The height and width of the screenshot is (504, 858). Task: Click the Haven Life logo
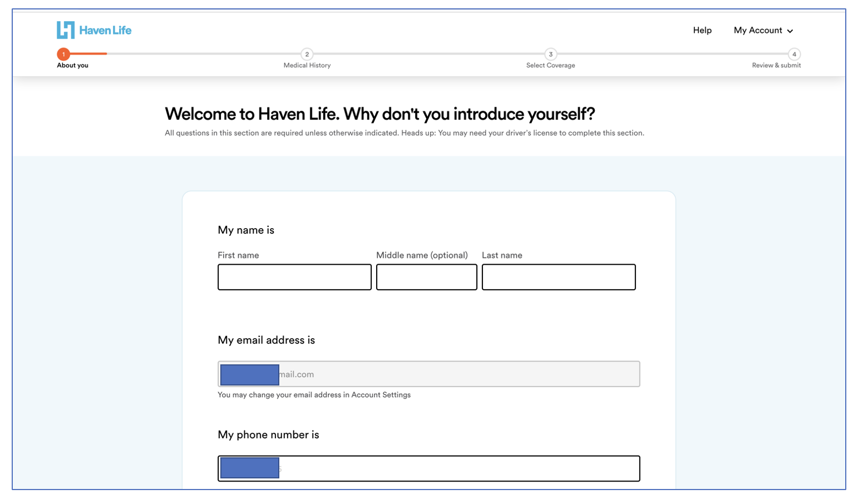click(94, 30)
